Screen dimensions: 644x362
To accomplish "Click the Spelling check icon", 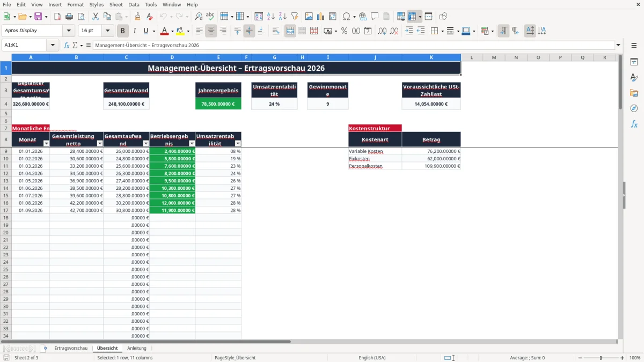I will click(x=210, y=17).
